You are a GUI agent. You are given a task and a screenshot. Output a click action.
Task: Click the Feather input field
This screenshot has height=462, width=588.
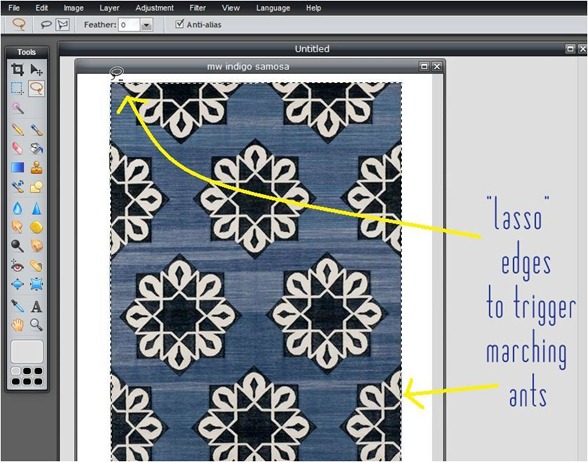tap(129, 25)
